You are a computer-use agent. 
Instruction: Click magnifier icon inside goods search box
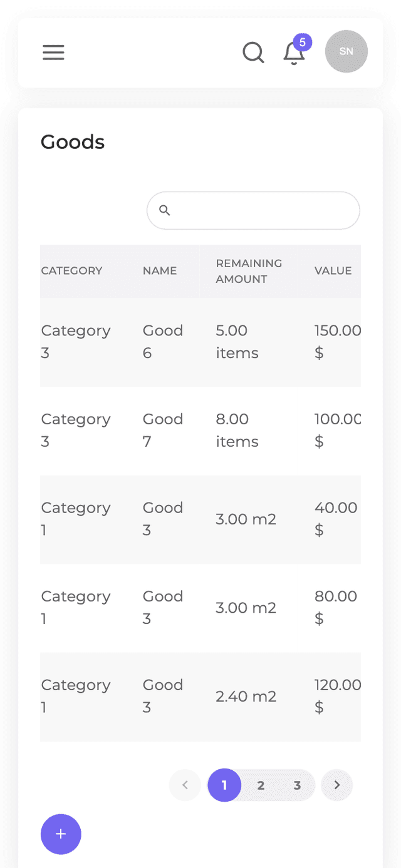[x=165, y=210]
